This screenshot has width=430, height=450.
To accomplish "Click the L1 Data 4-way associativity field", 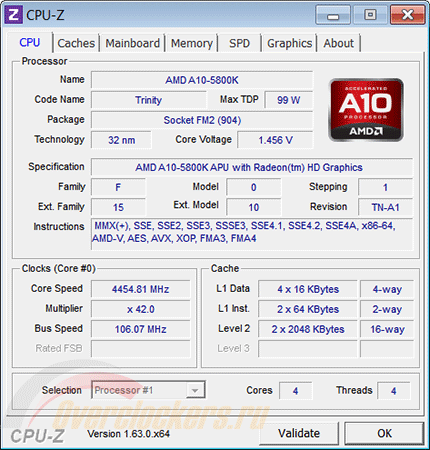I will [387, 289].
